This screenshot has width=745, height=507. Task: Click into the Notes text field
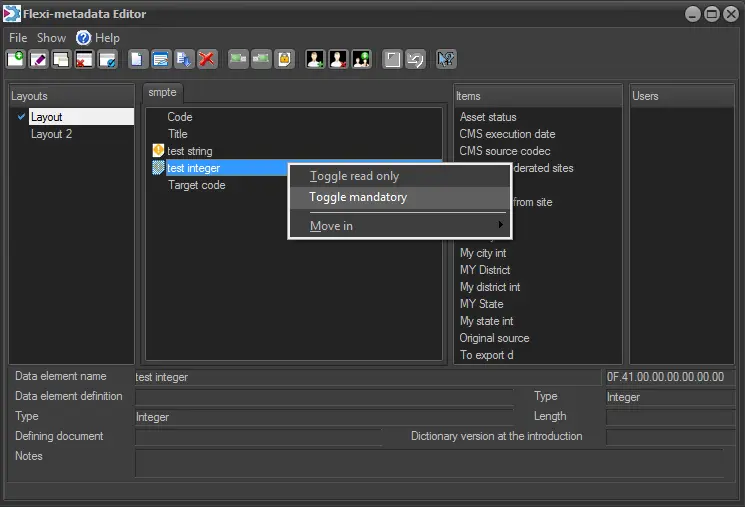(x=428, y=462)
